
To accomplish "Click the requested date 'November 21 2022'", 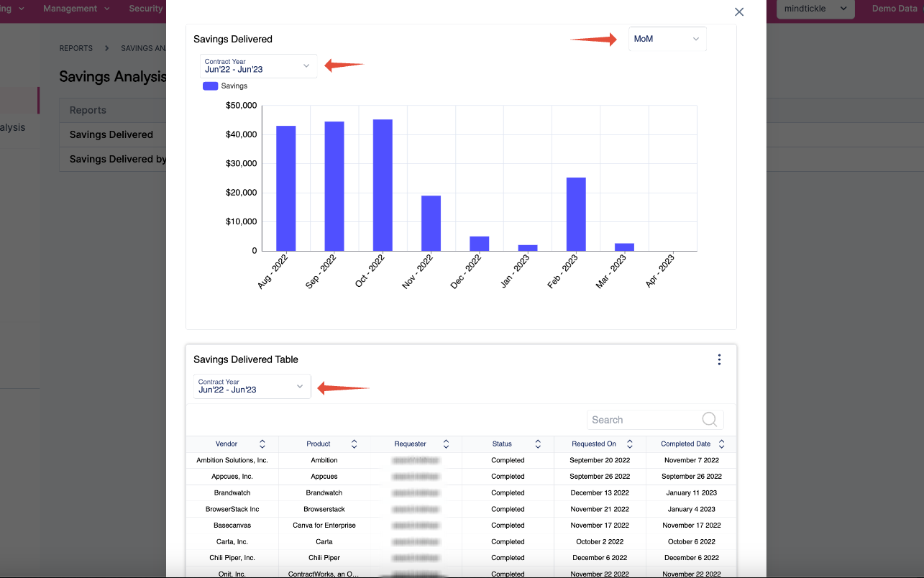I will pos(600,509).
